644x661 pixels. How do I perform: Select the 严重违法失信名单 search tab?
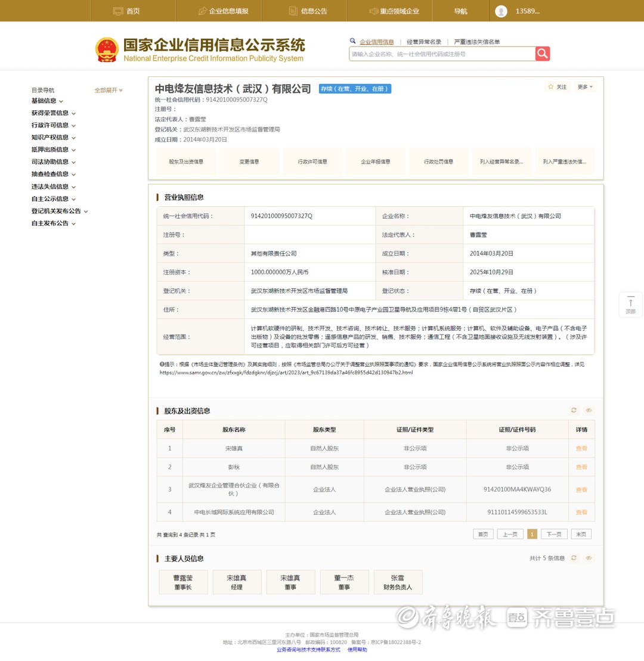(x=476, y=42)
